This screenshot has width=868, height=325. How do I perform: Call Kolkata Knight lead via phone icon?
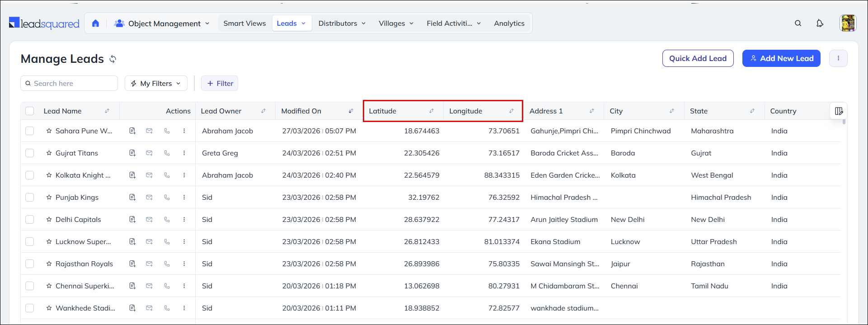(x=167, y=175)
